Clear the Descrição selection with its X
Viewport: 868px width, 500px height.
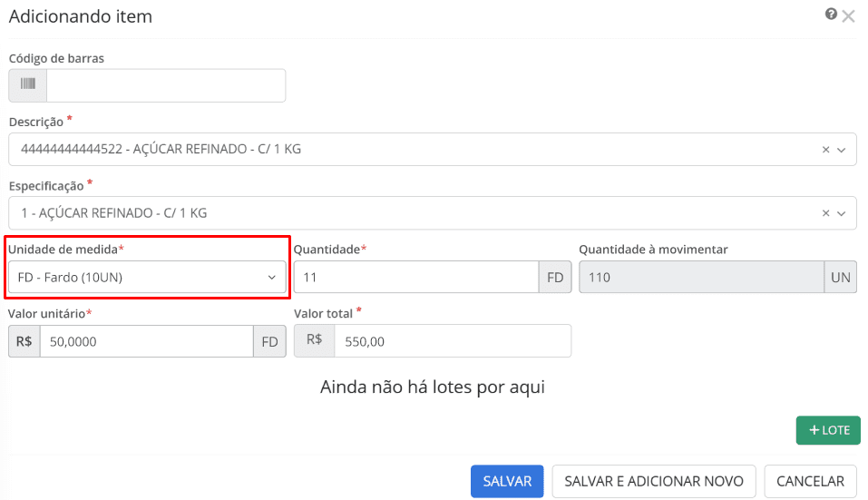825,150
